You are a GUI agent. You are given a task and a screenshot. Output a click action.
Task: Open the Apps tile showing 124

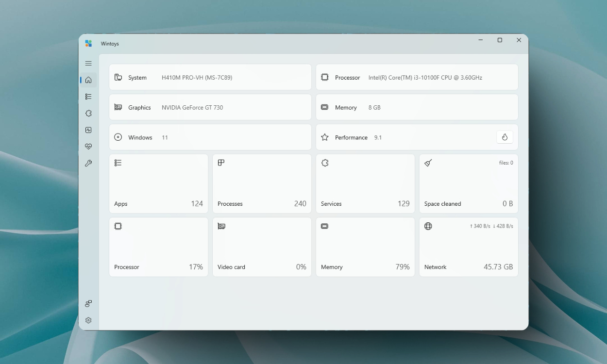tap(158, 184)
